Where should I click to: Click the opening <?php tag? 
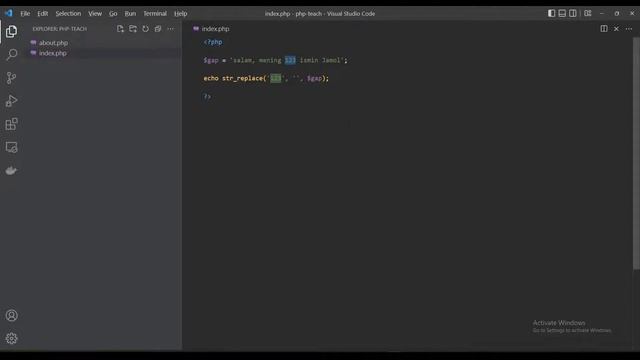pos(213,42)
